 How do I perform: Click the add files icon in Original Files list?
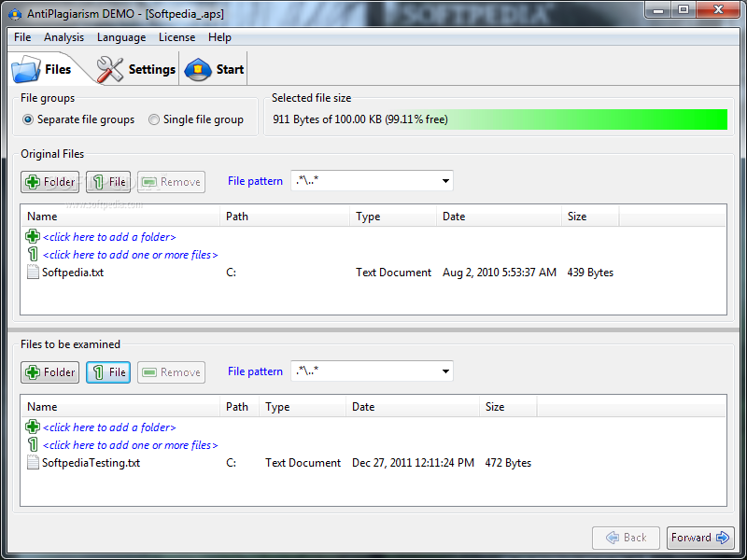coord(33,254)
